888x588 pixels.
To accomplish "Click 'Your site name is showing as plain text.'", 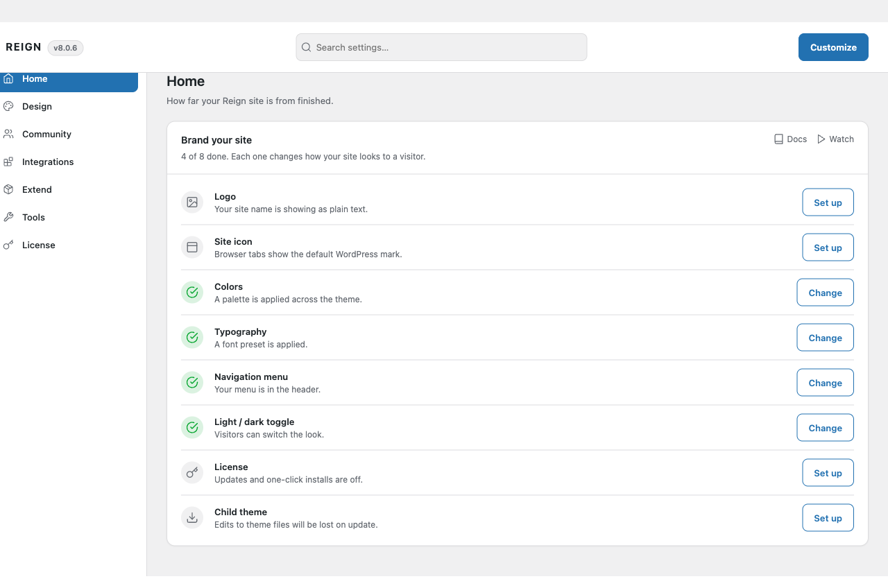I will click(x=291, y=209).
